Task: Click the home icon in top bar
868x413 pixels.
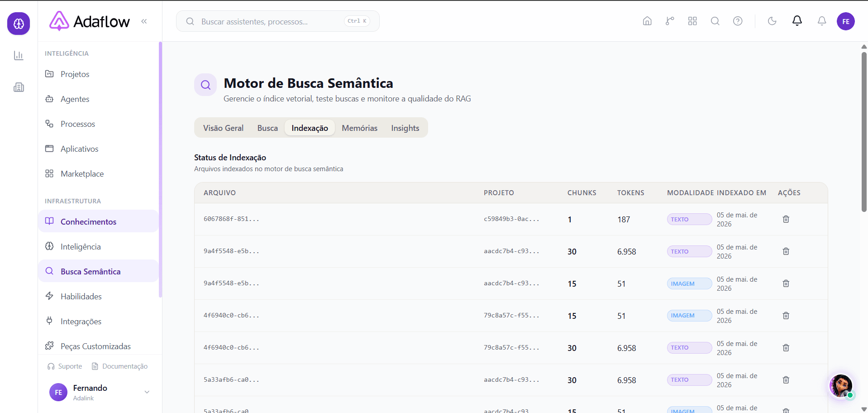Action: coord(647,21)
